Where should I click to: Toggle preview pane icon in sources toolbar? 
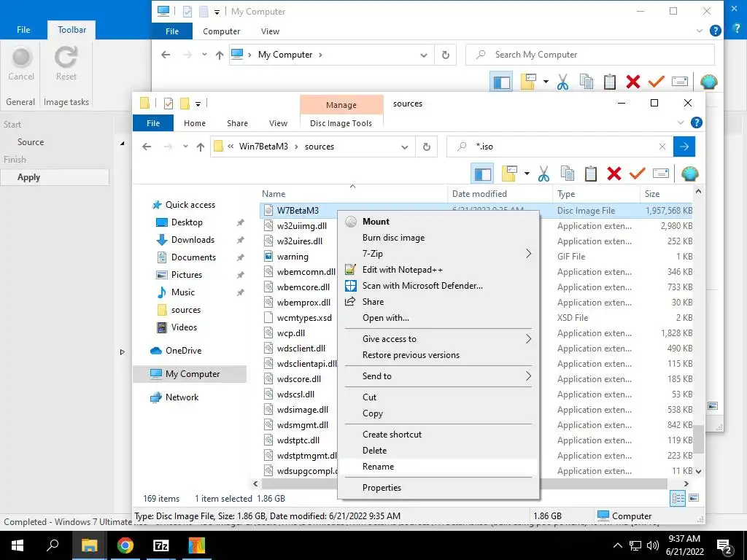coord(482,174)
